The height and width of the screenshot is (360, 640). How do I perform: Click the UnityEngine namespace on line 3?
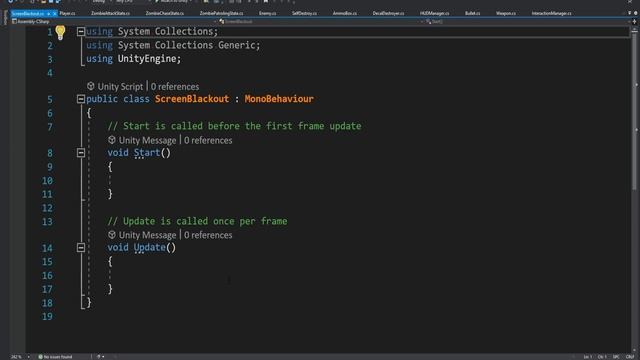(x=147, y=59)
